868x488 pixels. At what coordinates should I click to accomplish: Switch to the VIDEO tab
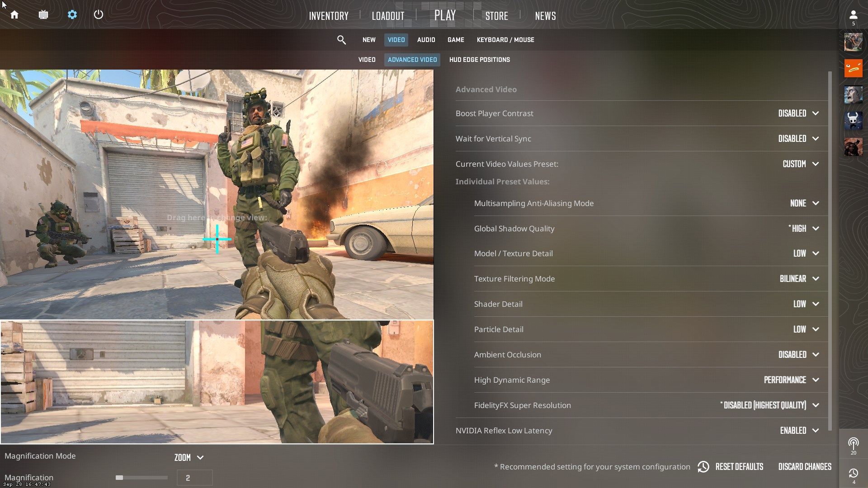pos(367,60)
